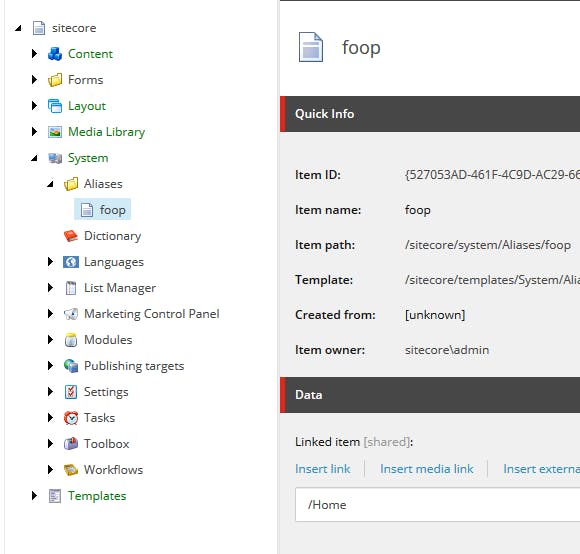Expand the Settings tree node

[x=50, y=392]
